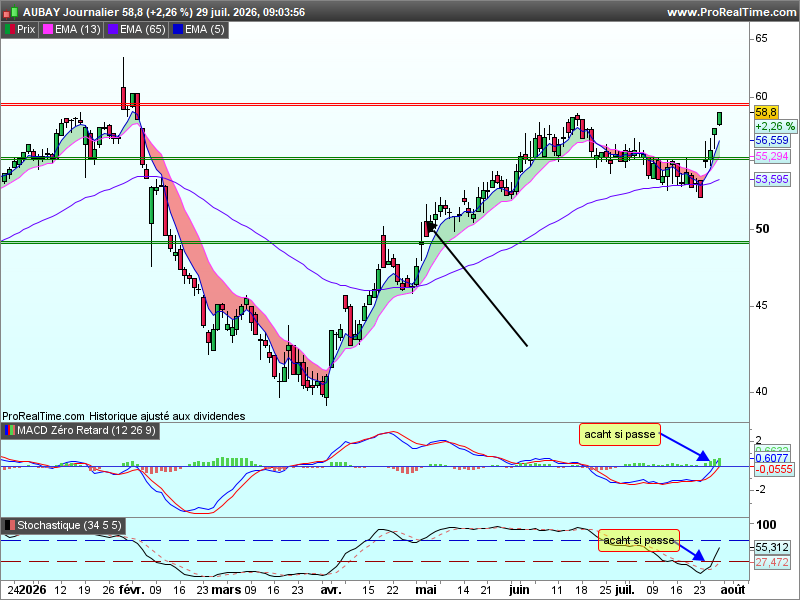Viewport: 800px width, 600px height.
Task: Click the Prix candle color icon
Action: [x=10, y=30]
